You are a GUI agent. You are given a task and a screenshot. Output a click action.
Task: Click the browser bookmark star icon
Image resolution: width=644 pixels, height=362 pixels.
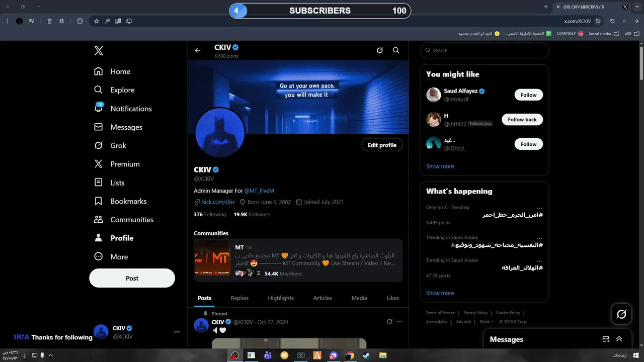(97, 21)
